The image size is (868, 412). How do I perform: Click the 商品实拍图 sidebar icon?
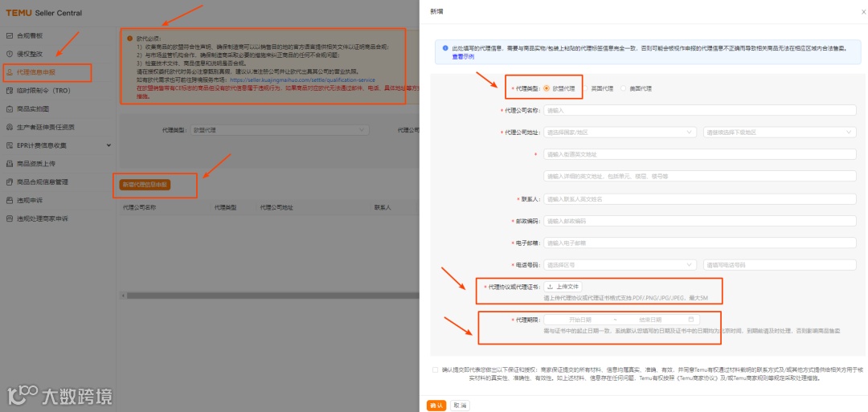tap(10, 109)
